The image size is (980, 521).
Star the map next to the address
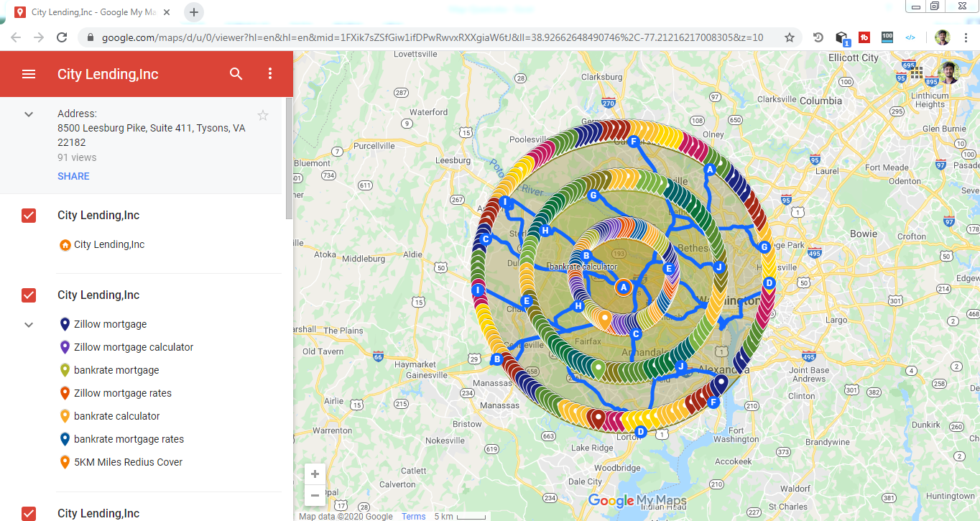262,114
